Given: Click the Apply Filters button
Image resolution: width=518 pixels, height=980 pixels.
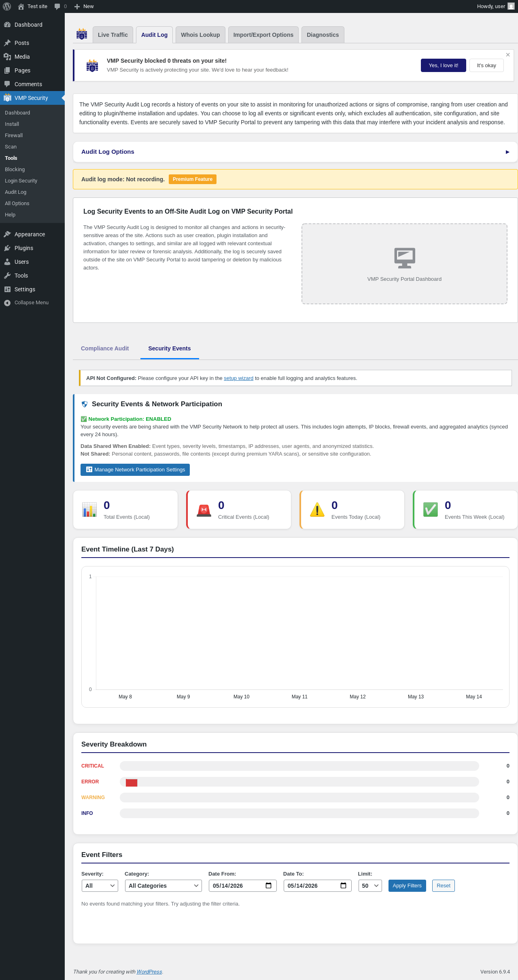Looking at the screenshot, I should 407,886.
